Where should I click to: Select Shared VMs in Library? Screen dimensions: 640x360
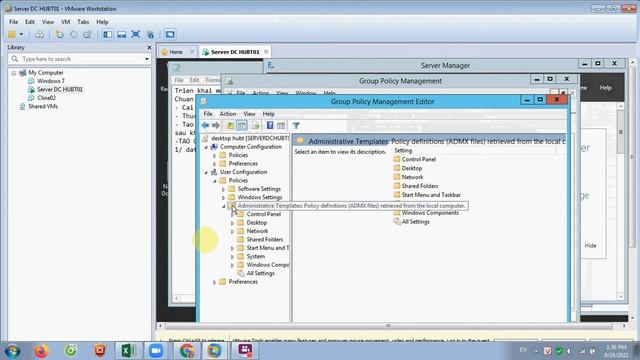click(42, 107)
